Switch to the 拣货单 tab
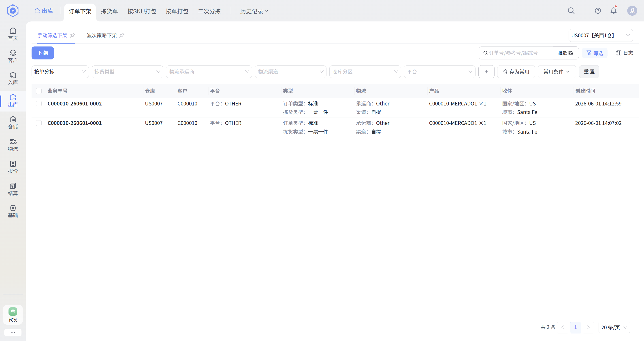 109,11
